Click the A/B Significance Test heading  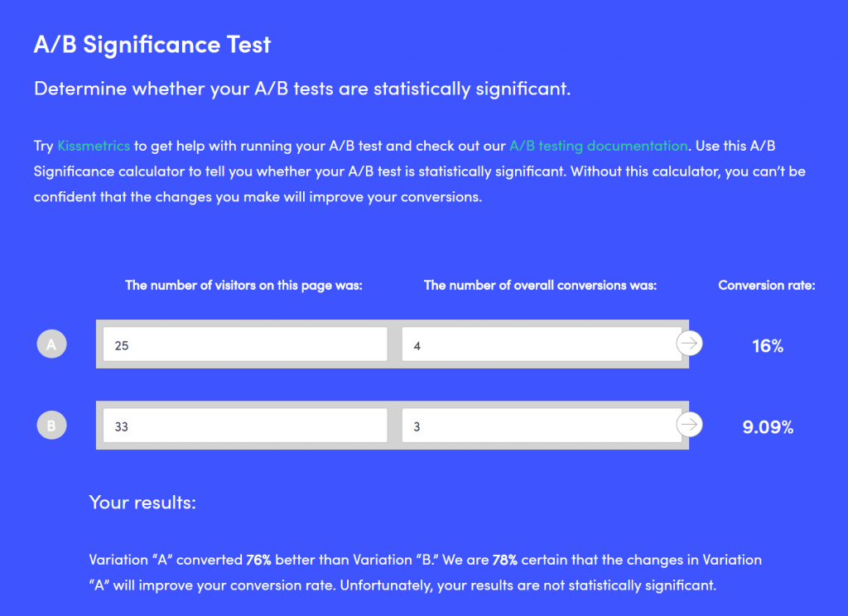[x=152, y=45]
